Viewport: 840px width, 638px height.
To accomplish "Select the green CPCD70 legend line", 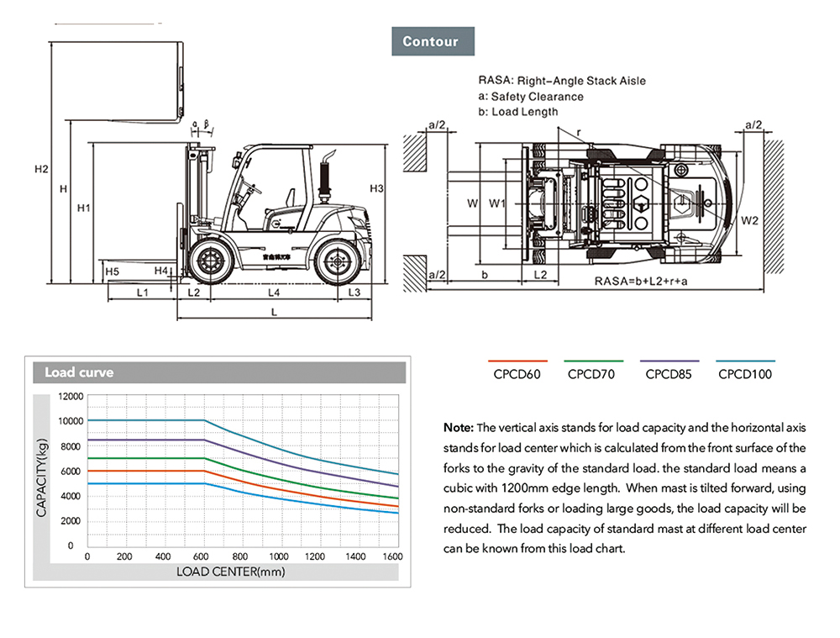I will click(x=591, y=361).
